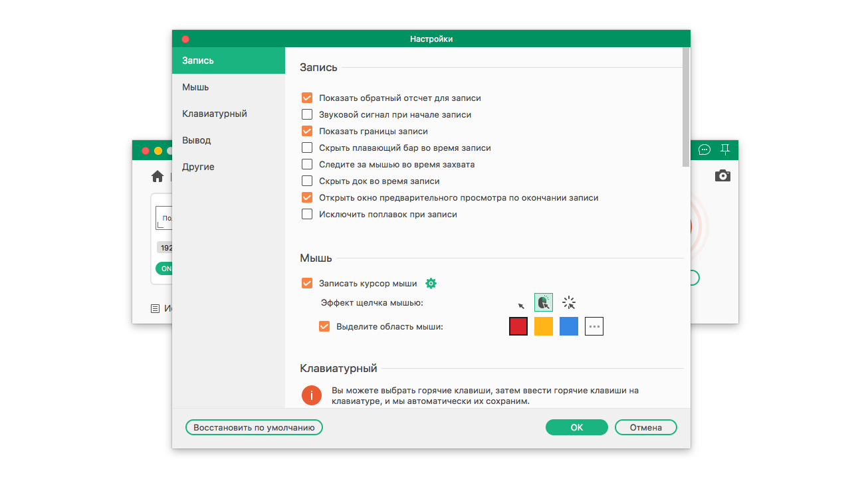Go to the 'Другие' sidebar section

point(198,167)
